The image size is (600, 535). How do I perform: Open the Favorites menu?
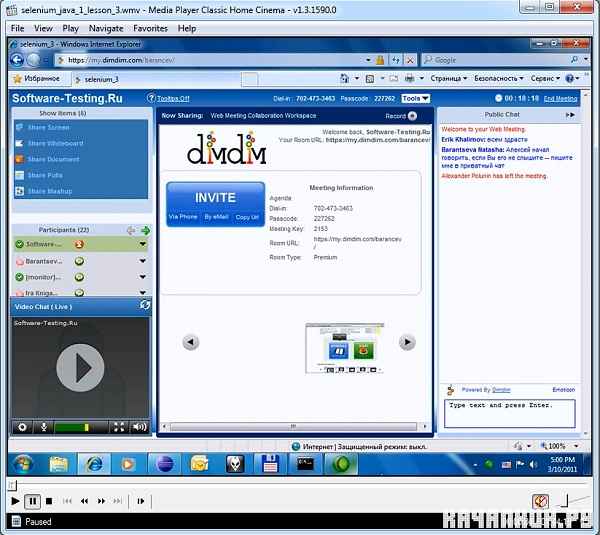coord(150,28)
